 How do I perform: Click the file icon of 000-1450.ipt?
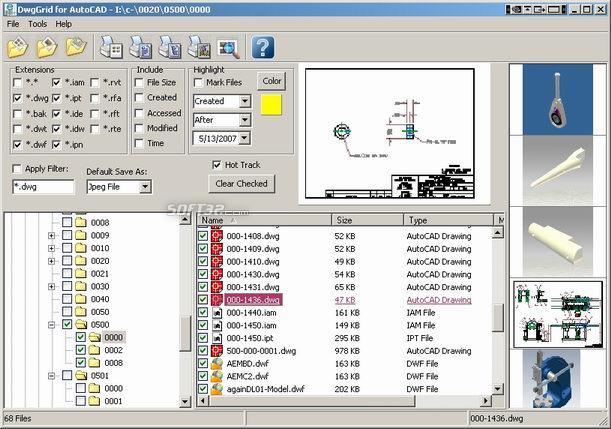coord(217,338)
